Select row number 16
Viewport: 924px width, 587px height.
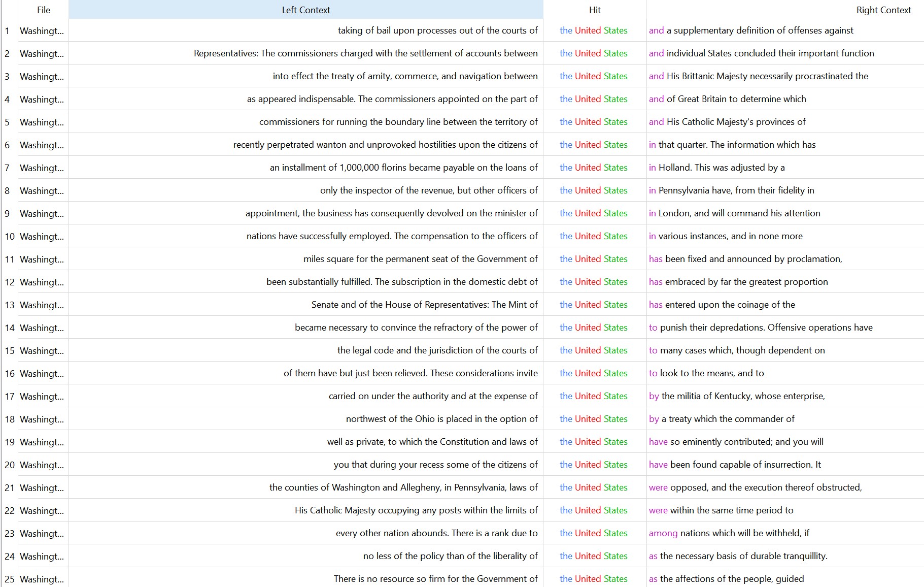9,373
